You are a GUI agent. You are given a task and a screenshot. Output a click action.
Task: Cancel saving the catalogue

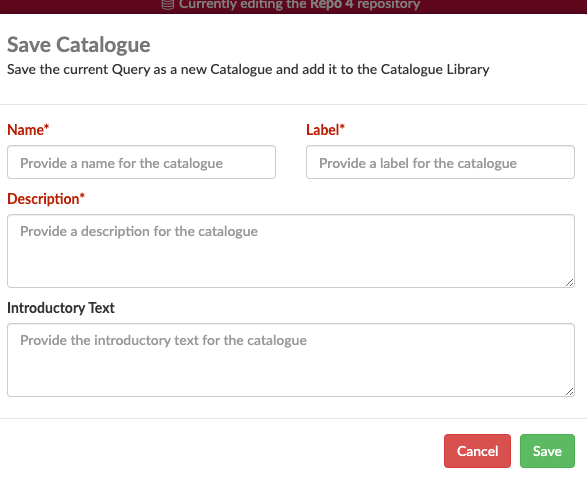pyautogui.click(x=477, y=451)
